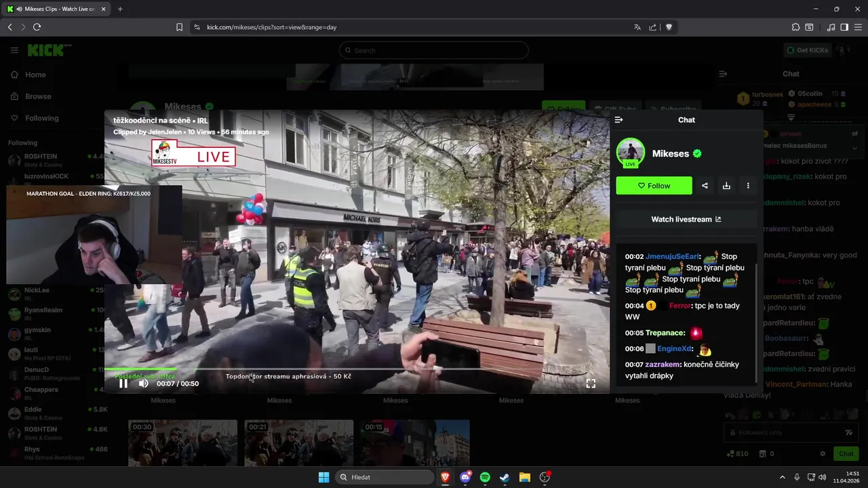Open a new browser tab
This screenshot has height=488, width=868.
(x=120, y=9)
